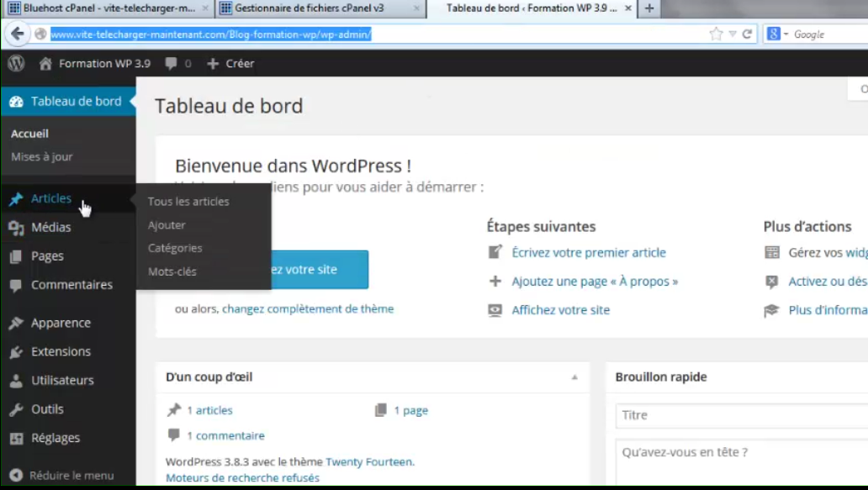The height and width of the screenshot is (490, 868).
Task: Open Formation WP 3.9 site name link
Action: pyautogui.click(x=104, y=64)
